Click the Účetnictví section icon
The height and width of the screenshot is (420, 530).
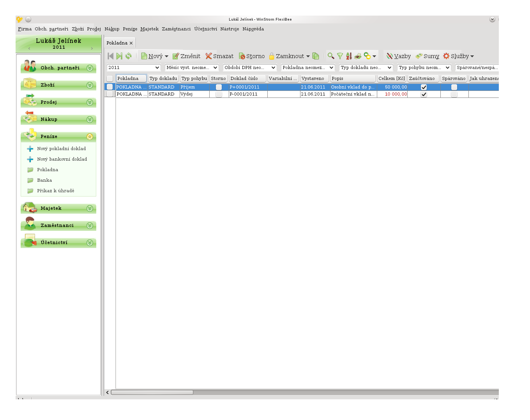coord(30,240)
